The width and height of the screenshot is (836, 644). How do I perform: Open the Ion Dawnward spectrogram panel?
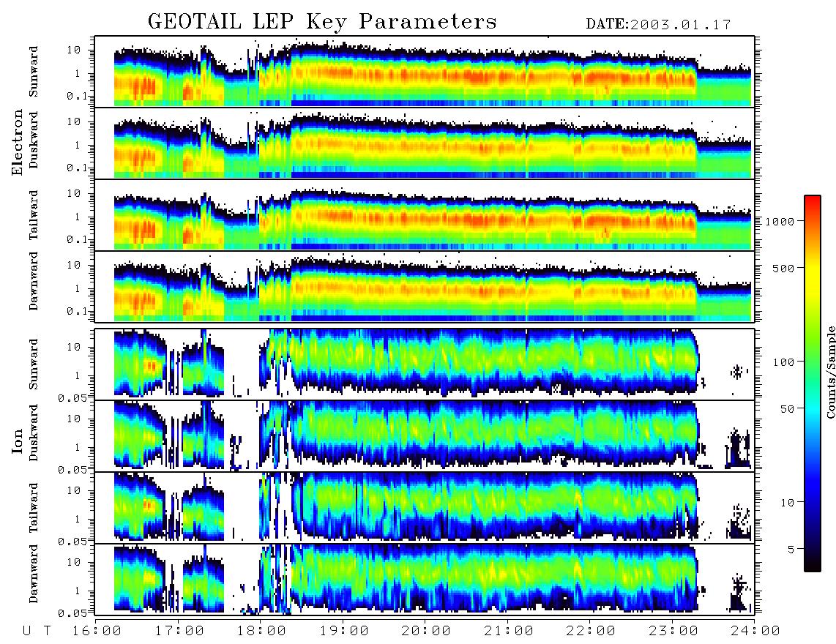pyautogui.click(x=425, y=579)
